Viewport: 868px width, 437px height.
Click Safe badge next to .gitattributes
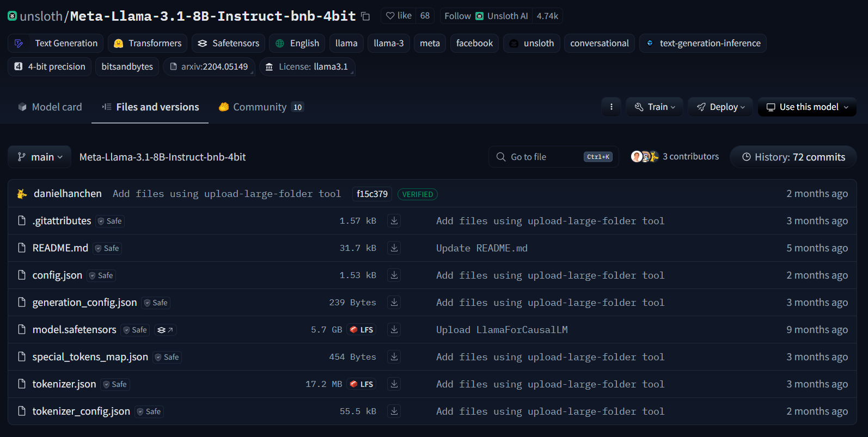110,221
